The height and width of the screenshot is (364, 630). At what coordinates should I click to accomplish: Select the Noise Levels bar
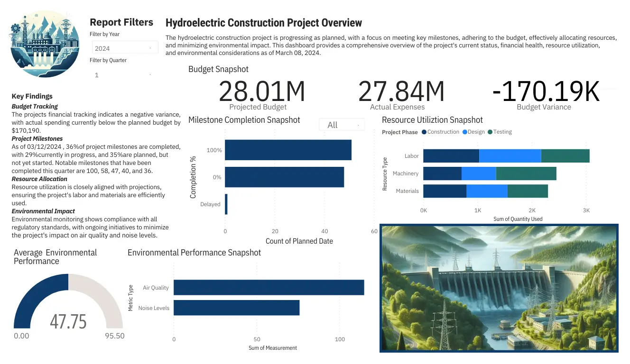coord(236,308)
